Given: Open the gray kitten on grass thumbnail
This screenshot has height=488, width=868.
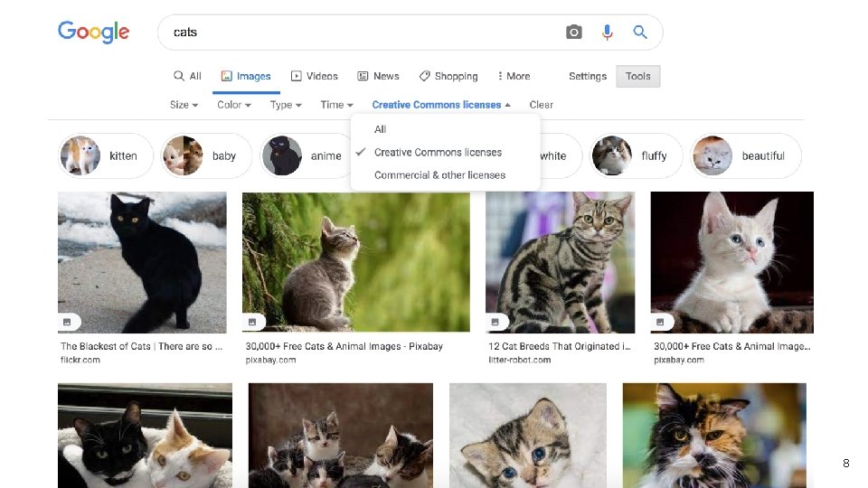Looking at the screenshot, I should pos(356,262).
